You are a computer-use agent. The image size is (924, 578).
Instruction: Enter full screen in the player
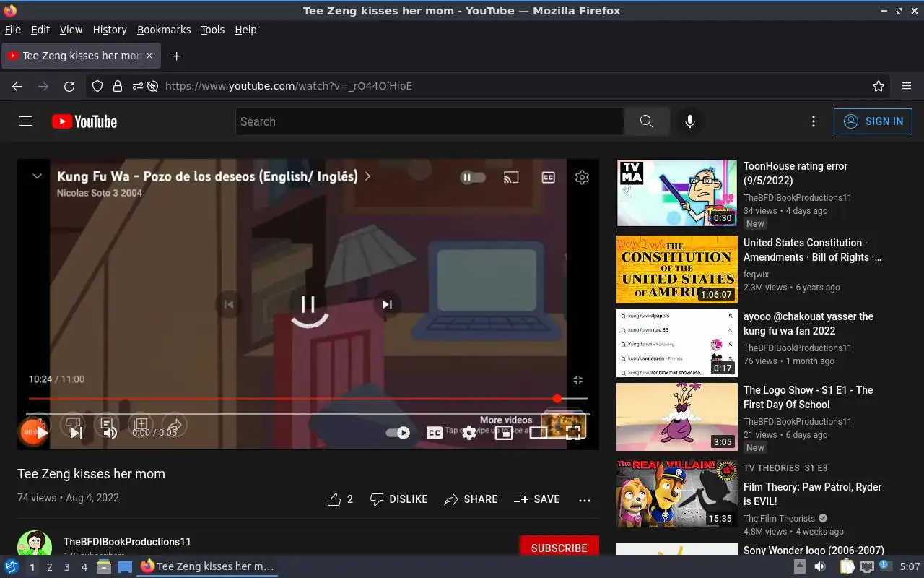pos(573,433)
